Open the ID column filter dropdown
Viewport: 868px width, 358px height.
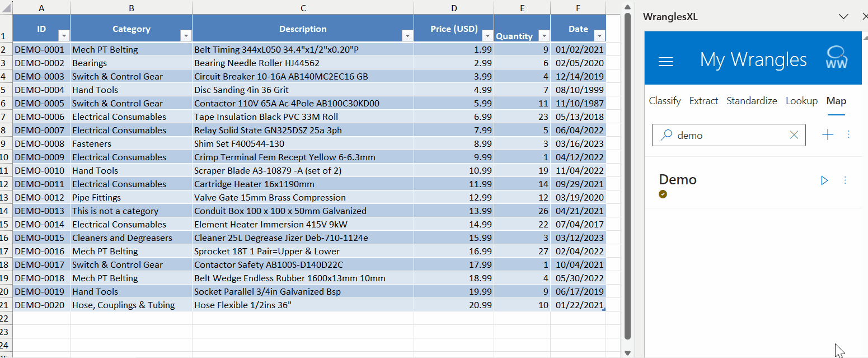coord(63,36)
